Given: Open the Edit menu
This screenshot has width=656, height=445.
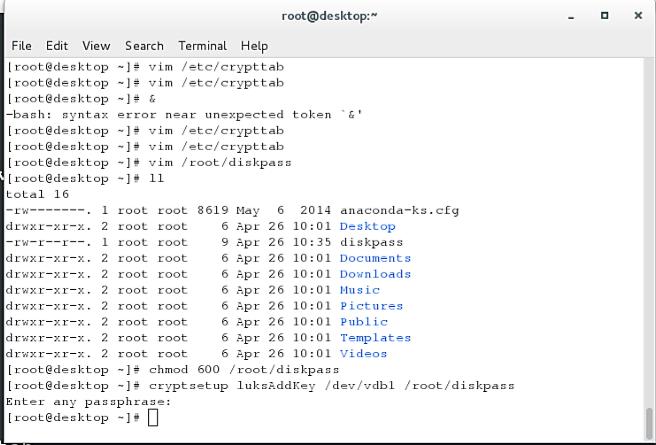Looking at the screenshot, I should pos(57,46).
